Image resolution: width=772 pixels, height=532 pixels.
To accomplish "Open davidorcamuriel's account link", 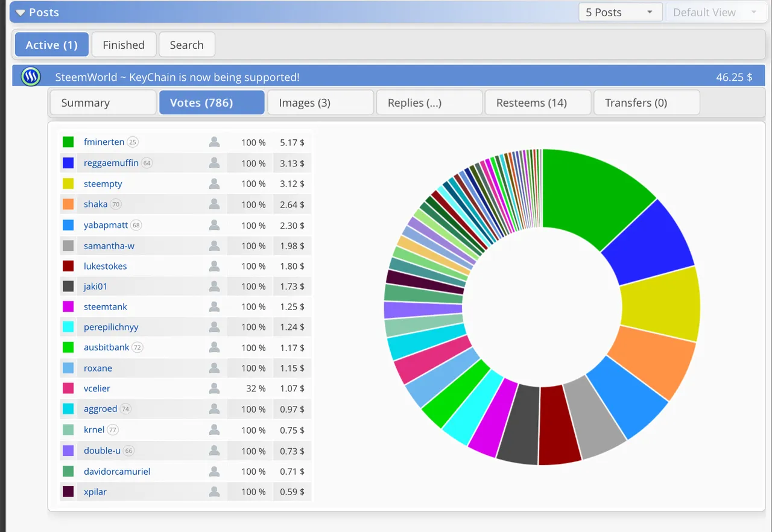I will coord(117,471).
